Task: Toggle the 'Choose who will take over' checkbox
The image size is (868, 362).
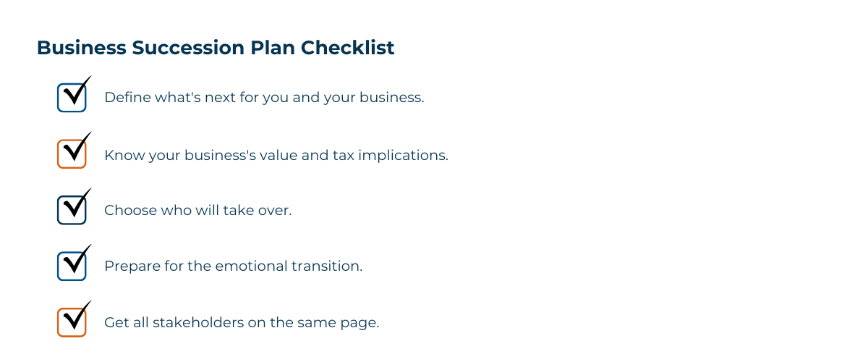Action: pyautogui.click(x=72, y=209)
